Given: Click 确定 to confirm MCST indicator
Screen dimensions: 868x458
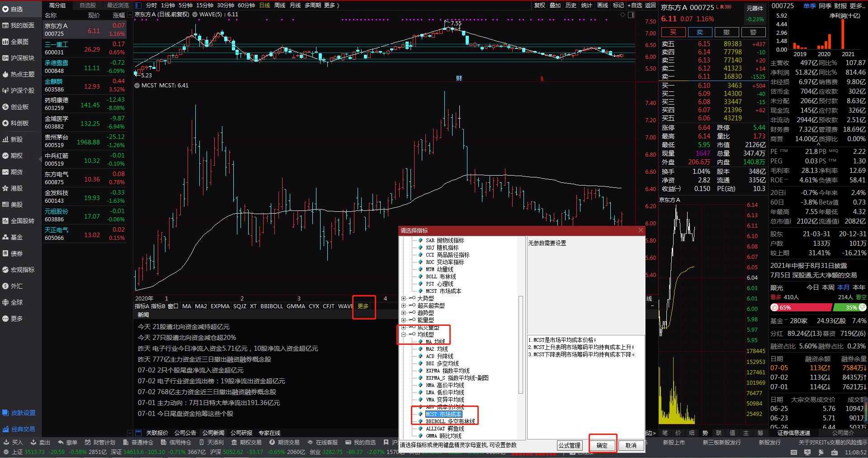Looking at the screenshot, I should [602, 445].
